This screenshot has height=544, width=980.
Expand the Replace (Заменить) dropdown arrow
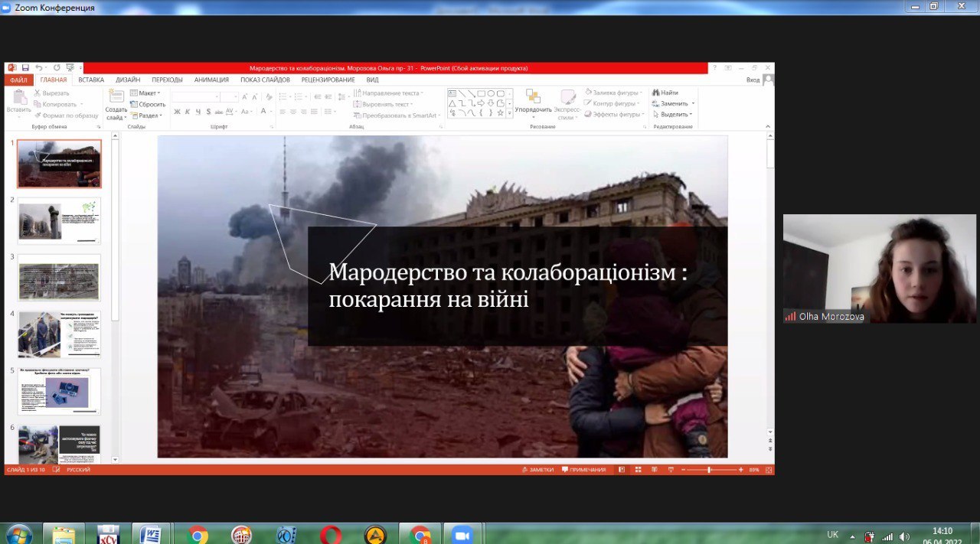(x=693, y=103)
